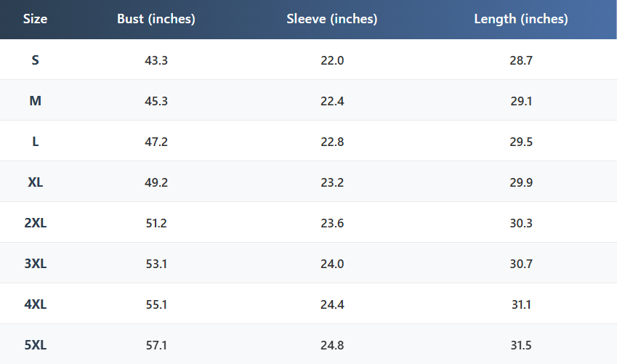Select the 3XL size row label
This screenshot has height=364, width=617.
(35, 264)
